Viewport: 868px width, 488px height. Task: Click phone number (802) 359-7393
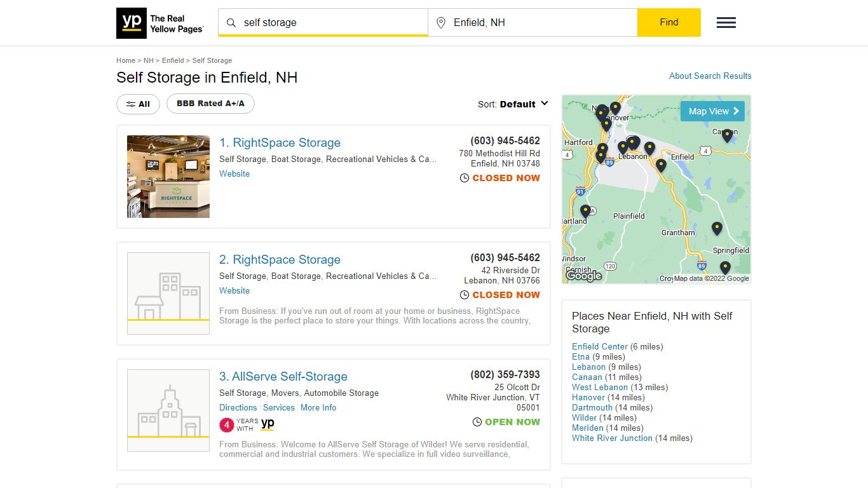[x=505, y=375]
